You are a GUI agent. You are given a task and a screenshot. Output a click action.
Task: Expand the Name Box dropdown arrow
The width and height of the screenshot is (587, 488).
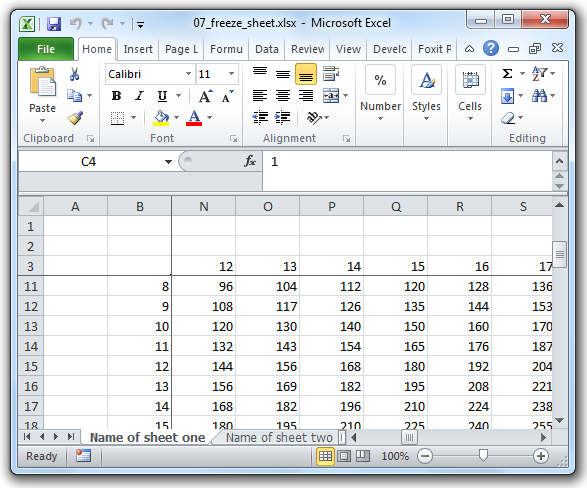click(168, 162)
